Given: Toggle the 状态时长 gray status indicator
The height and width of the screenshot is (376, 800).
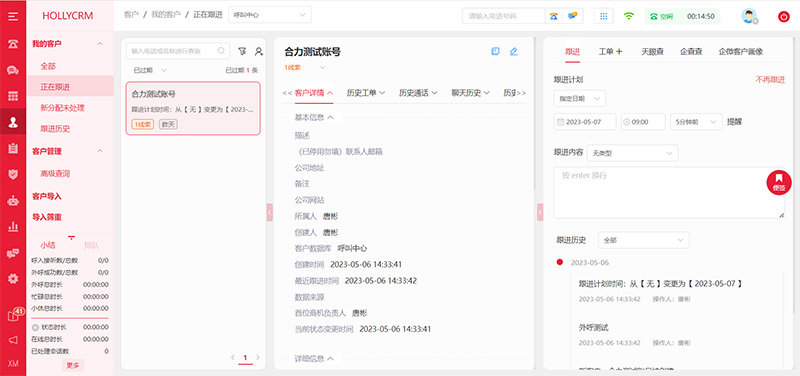Looking at the screenshot, I should [x=35, y=327].
